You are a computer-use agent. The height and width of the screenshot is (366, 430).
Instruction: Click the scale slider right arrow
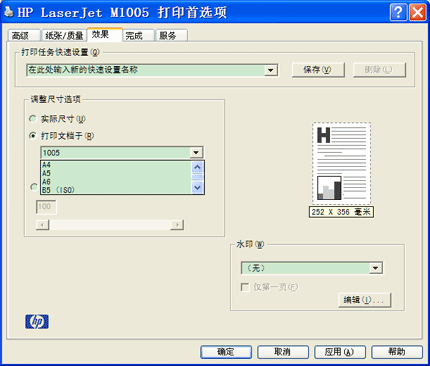[177, 225]
